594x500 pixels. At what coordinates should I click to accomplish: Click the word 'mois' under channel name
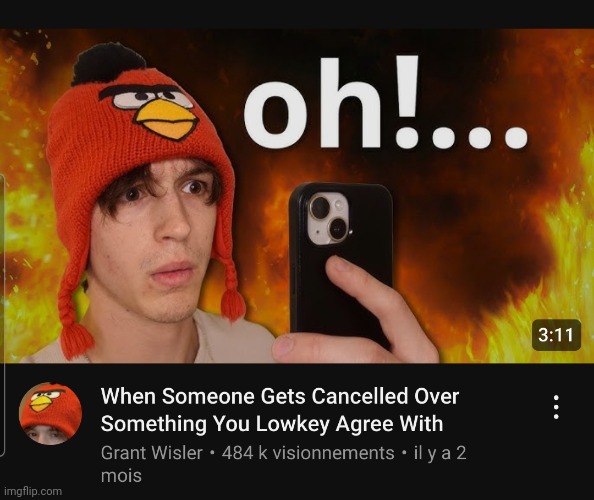pos(121,476)
